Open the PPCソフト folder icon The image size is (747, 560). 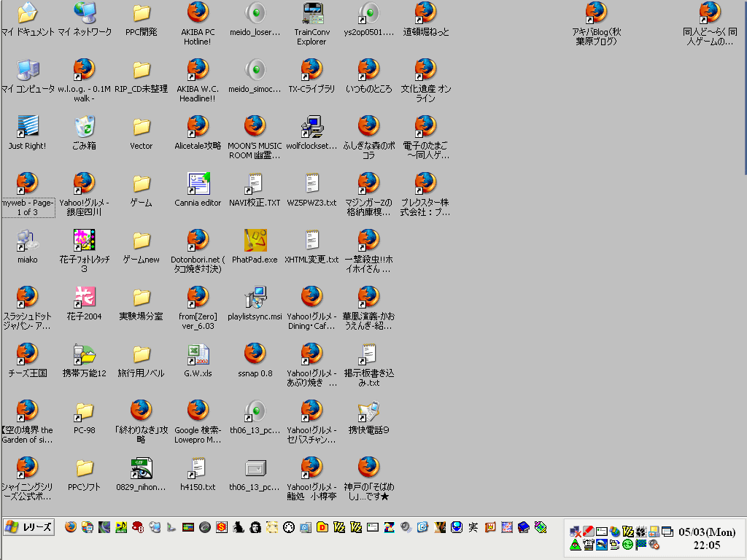[x=85, y=467]
